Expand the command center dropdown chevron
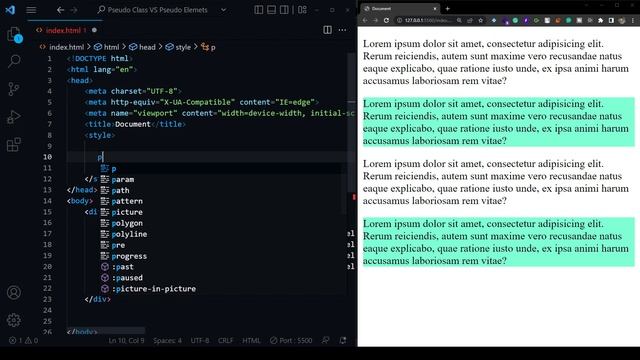640x360 pixels. click(x=223, y=10)
